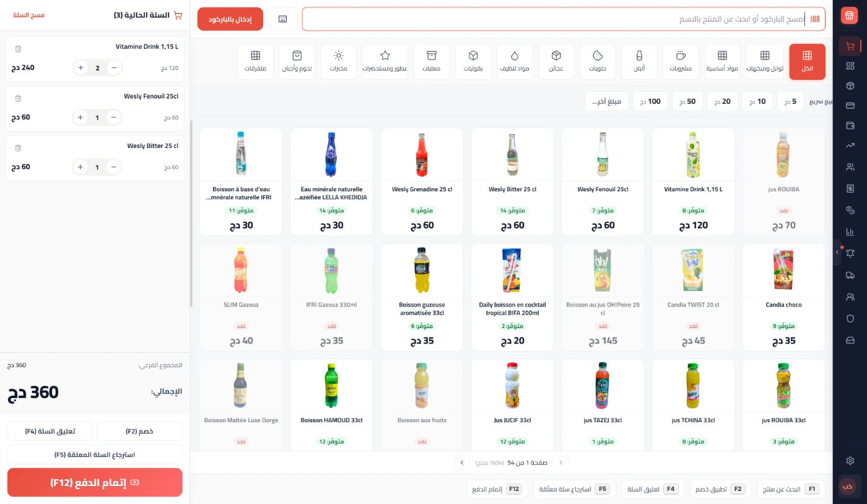This screenshot has height=504, width=867.
Task: Open the point-of-sale cart icon in sidebar
Action: tap(850, 46)
